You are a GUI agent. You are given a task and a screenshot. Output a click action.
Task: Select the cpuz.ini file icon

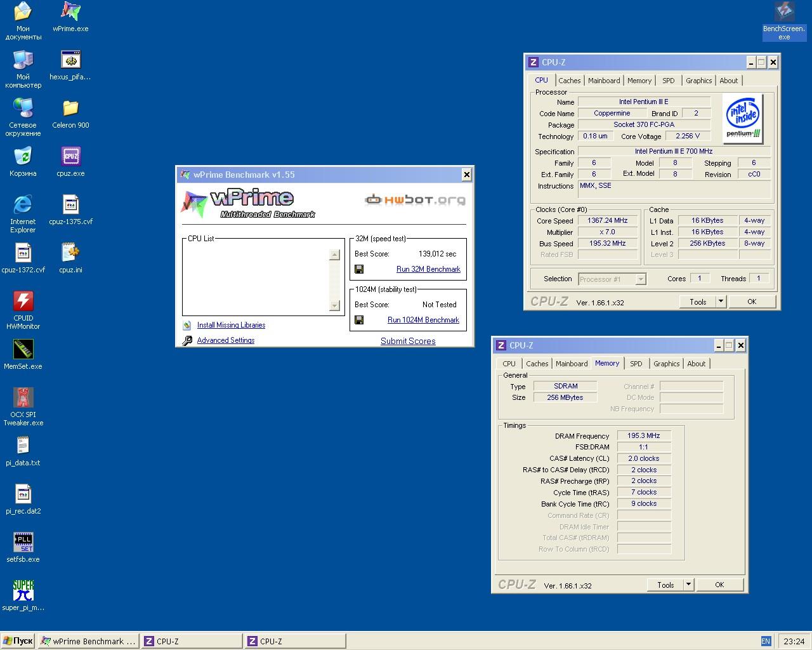70,258
